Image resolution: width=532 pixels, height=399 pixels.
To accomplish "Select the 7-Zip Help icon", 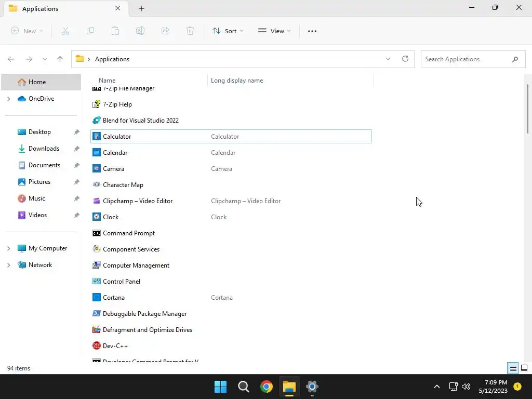I will (x=96, y=104).
